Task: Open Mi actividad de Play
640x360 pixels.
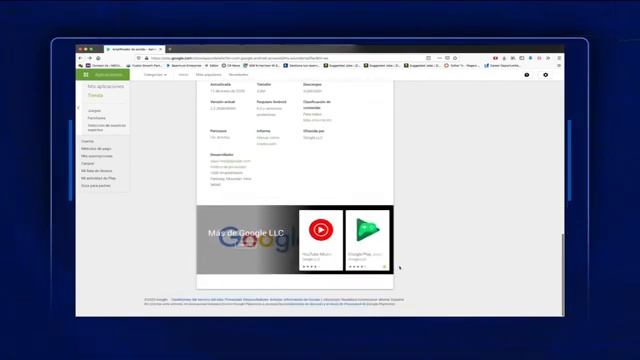Action: [x=98, y=178]
